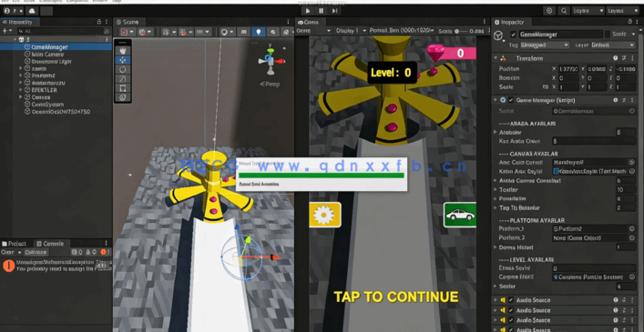This screenshot has width=644, height=332.
Task: Open the Layout dropdown in top toolbar
Action: coord(623,11)
